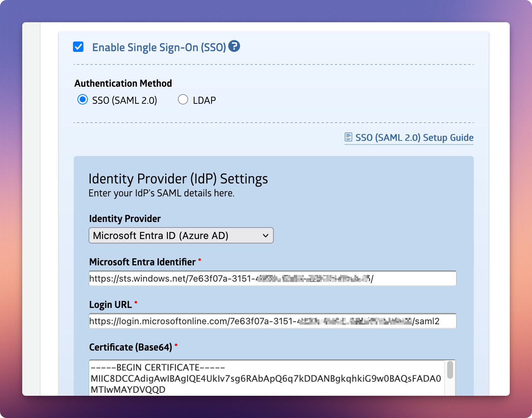This screenshot has width=532, height=418.
Task: Focus the Microsoft Entra Identifier field
Action: coord(273,278)
